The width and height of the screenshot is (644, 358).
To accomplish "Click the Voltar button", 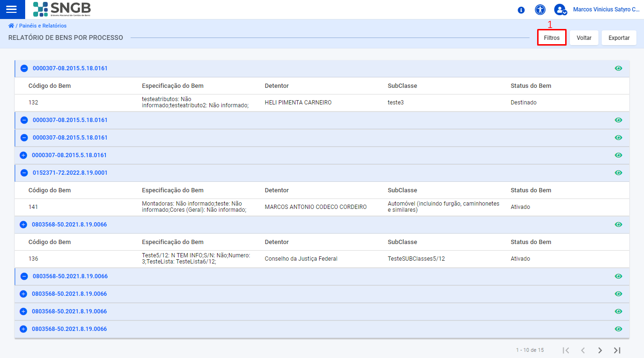I will click(584, 38).
